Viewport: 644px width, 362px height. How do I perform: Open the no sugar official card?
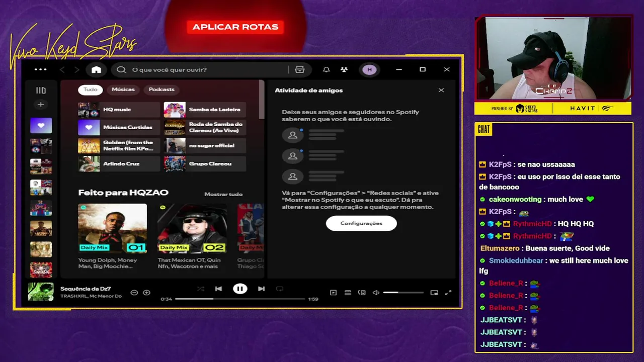pos(205,146)
